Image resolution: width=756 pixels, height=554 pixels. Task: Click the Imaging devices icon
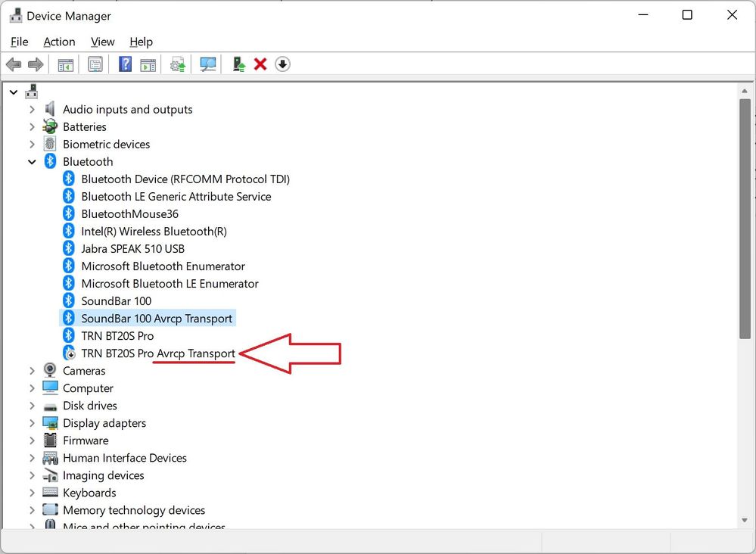[x=50, y=475]
